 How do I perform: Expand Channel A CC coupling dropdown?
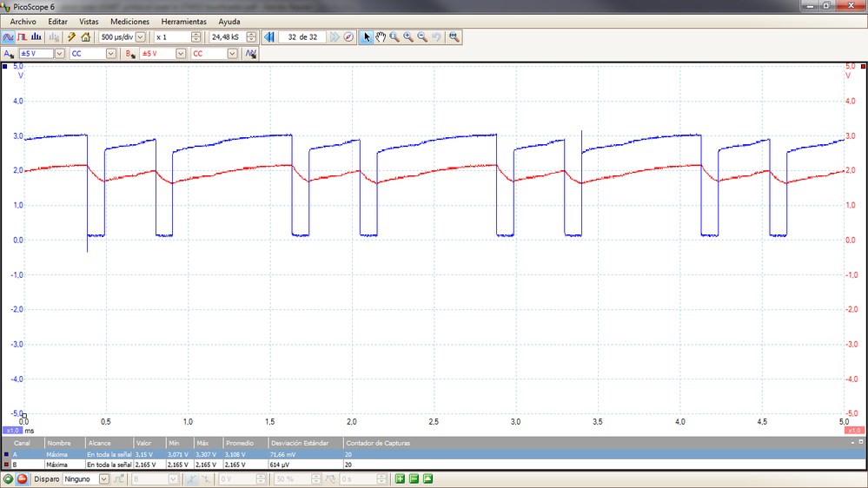click(110, 54)
